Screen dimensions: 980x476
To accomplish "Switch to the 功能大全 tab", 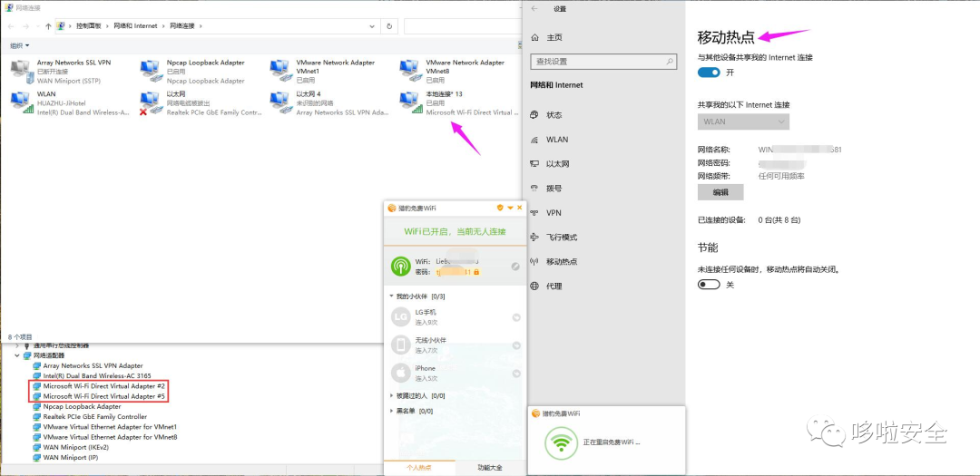I will click(491, 468).
